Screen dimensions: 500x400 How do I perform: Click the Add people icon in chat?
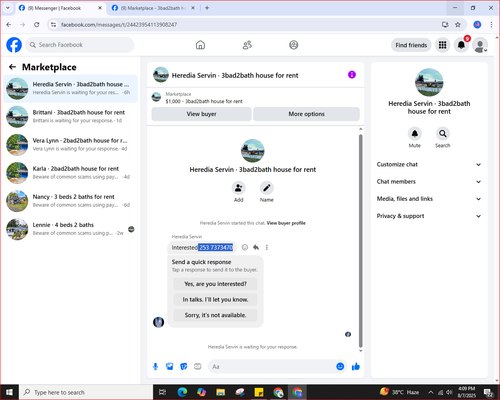239,188
